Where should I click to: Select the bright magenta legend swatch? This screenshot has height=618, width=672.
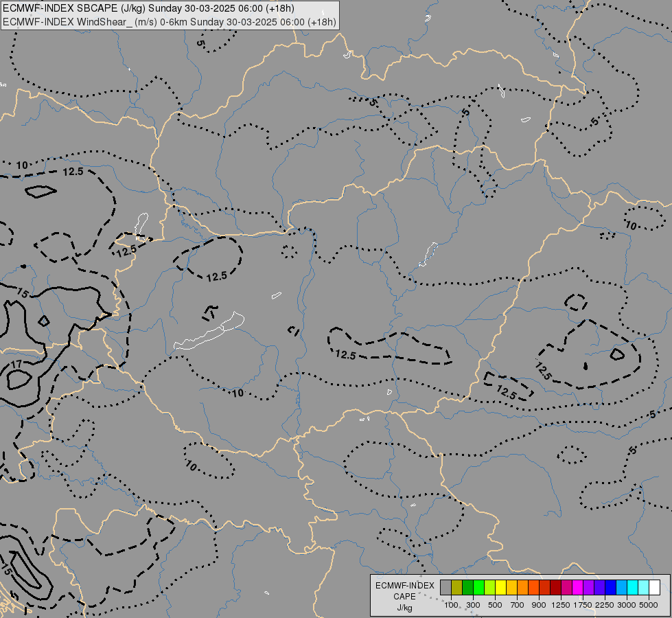click(578, 588)
